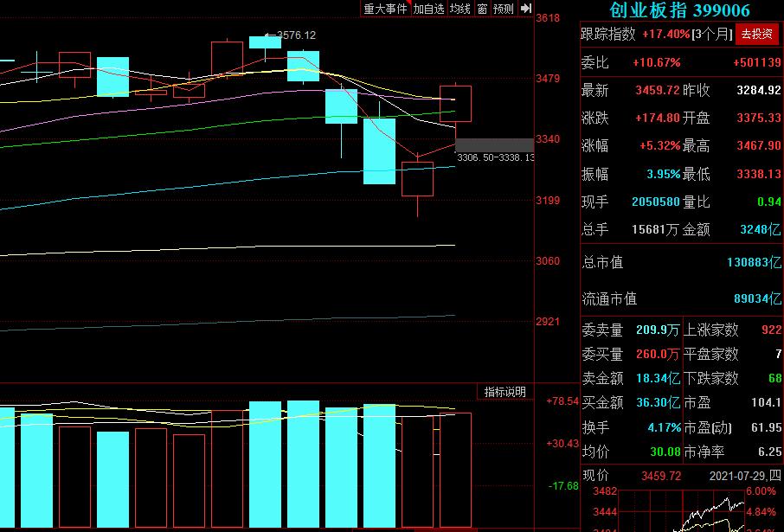
Task: Expand the 涨幅 field for details
Action: tap(596, 145)
